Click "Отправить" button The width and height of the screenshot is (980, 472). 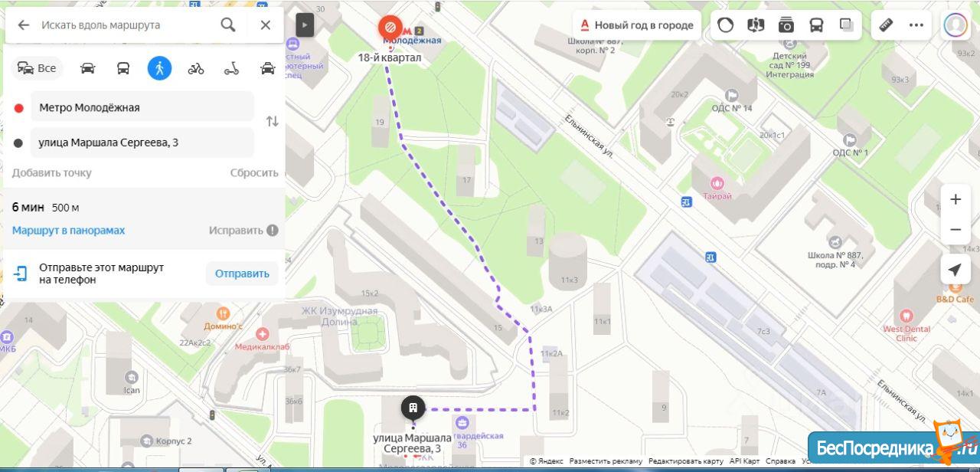click(242, 274)
